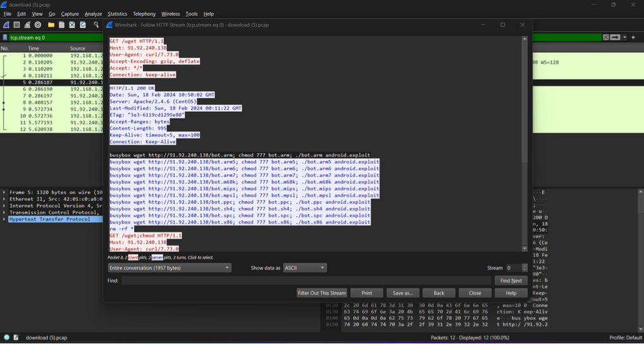Click the Find Next button
The height and width of the screenshot is (344, 644).
click(511, 281)
